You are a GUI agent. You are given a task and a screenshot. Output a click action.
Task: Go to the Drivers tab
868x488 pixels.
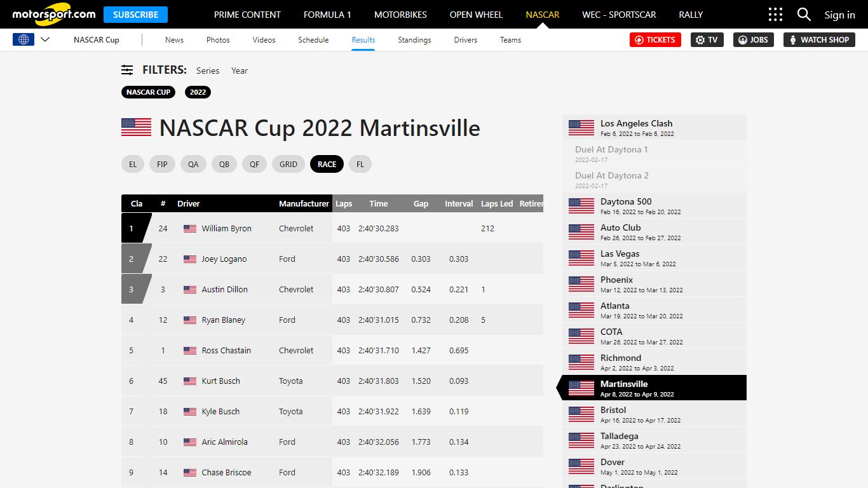tap(465, 39)
